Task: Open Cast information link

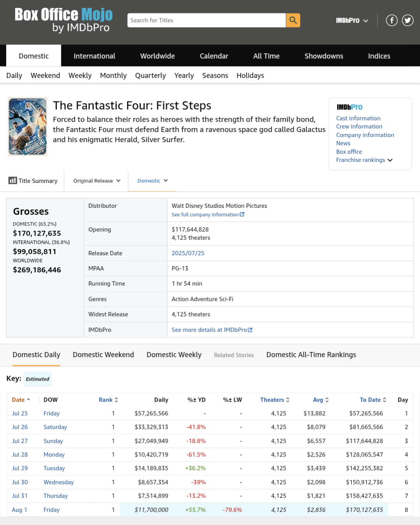Action: (x=358, y=118)
